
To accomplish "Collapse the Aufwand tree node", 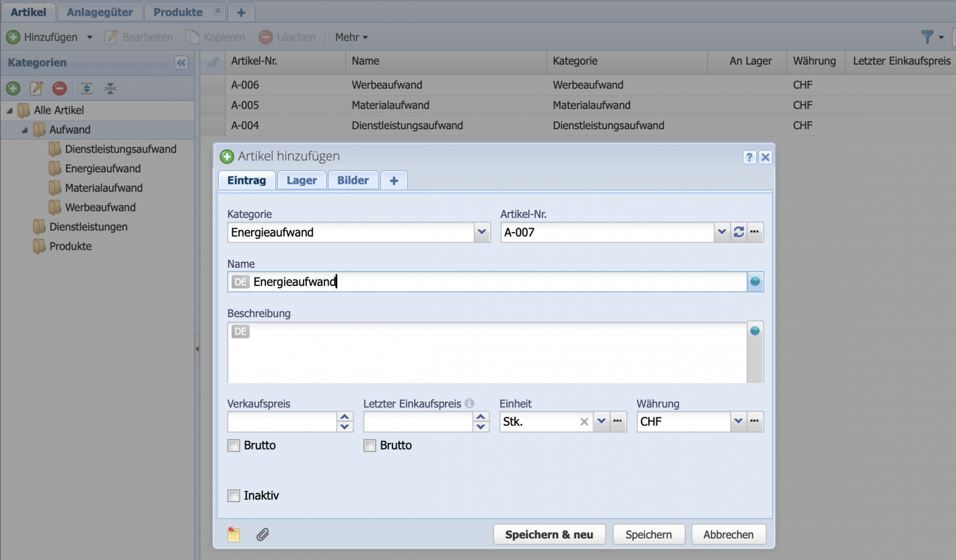I will (25, 130).
